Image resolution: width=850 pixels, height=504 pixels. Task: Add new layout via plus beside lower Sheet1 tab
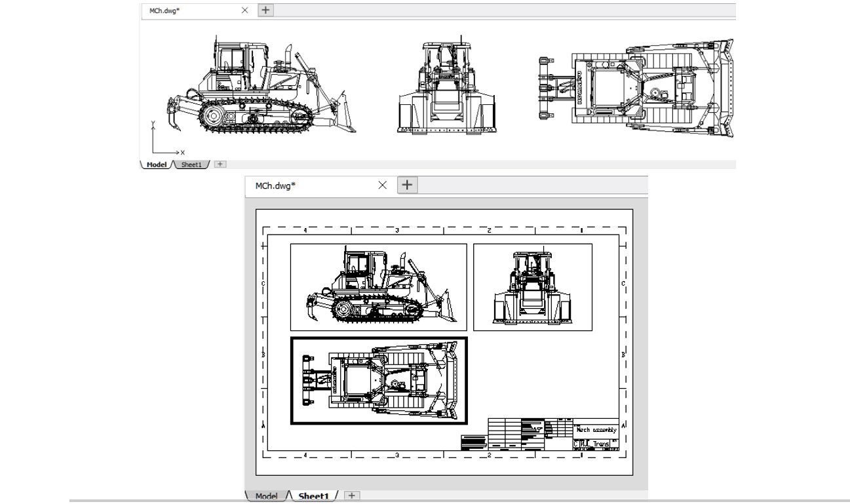(x=351, y=496)
